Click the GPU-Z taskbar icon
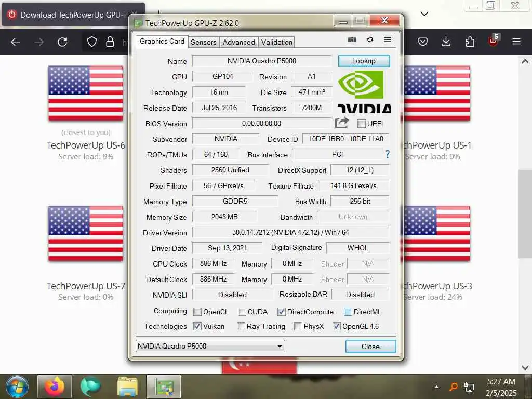This screenshot has width=532, height=399. pos(164,387)
